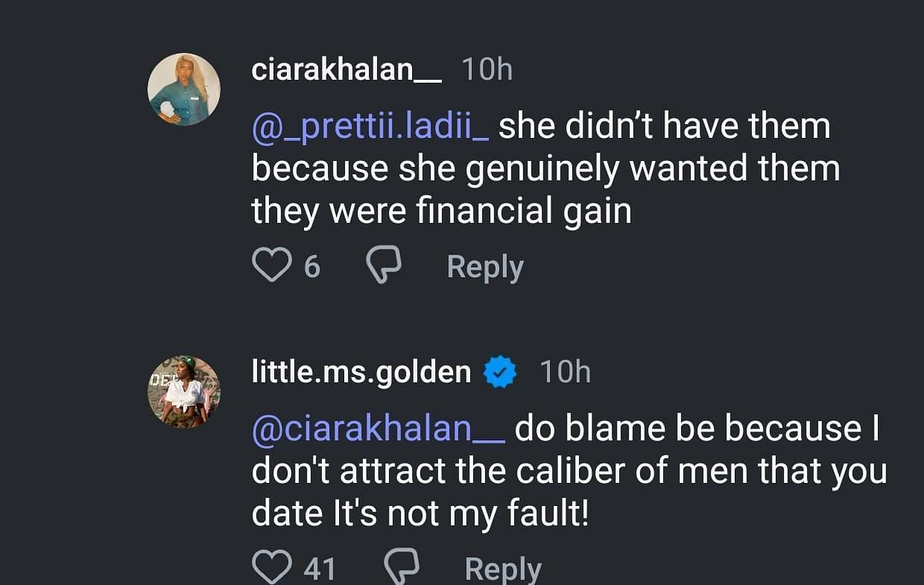Open little.ms.golden's profile picture

[x=184, y=392]
